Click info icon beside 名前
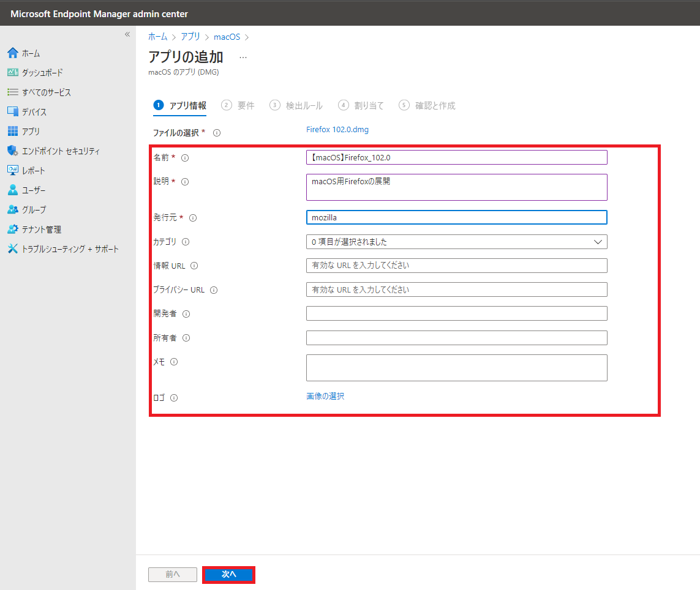Image resolution: width=700 pixels, height=590 pixels. tap(185, 157)
